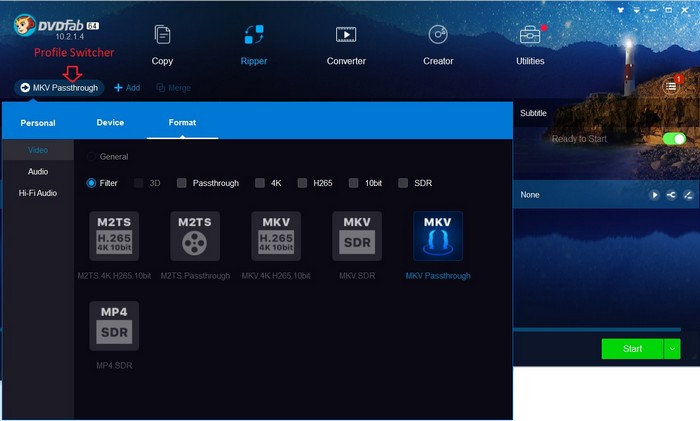Open the Utilities toolbox
This screenshot has height=421, width=700.
530,45
